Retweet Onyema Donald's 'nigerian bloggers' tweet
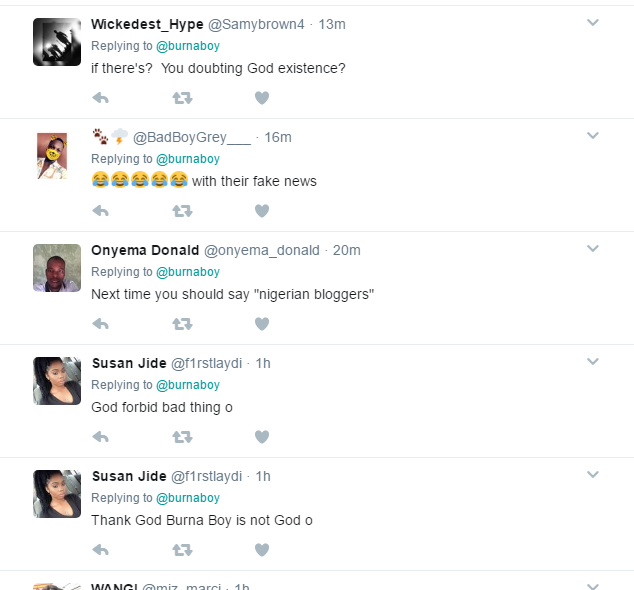This screenshot has width=634, height=590. (181, 324)
